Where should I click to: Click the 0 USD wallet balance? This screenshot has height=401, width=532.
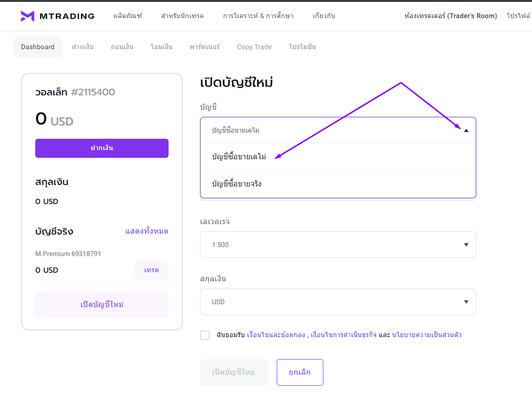tap(54, 119)
